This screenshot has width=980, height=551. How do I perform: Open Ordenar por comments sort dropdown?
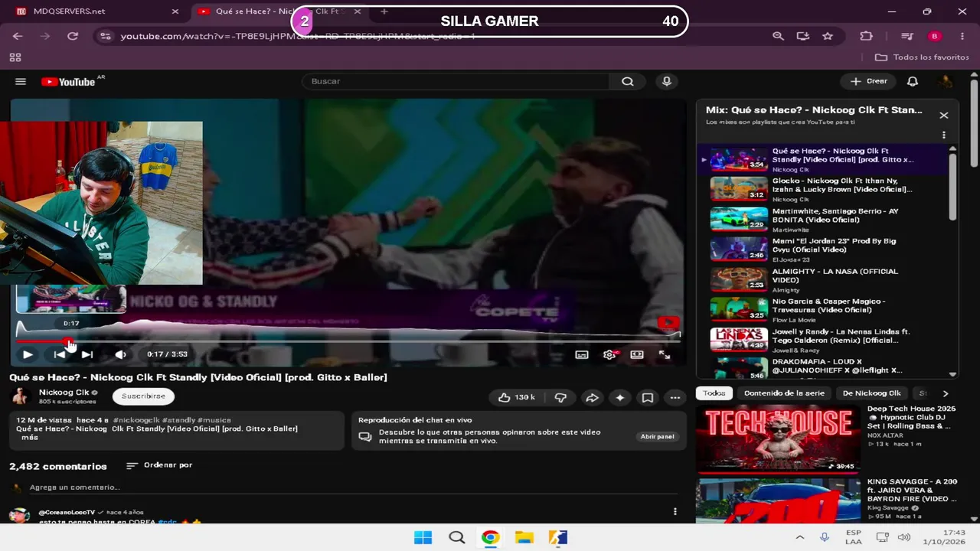click(159, 465)
